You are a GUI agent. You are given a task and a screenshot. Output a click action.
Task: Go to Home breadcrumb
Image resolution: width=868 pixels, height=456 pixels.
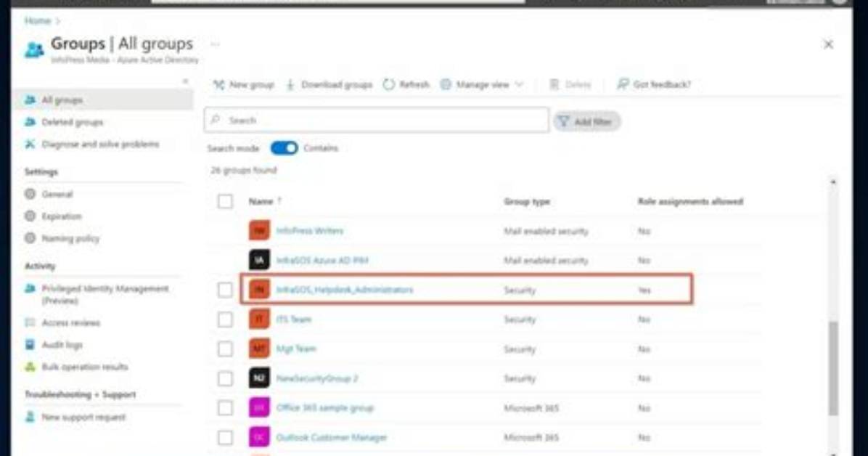(38, 20)
